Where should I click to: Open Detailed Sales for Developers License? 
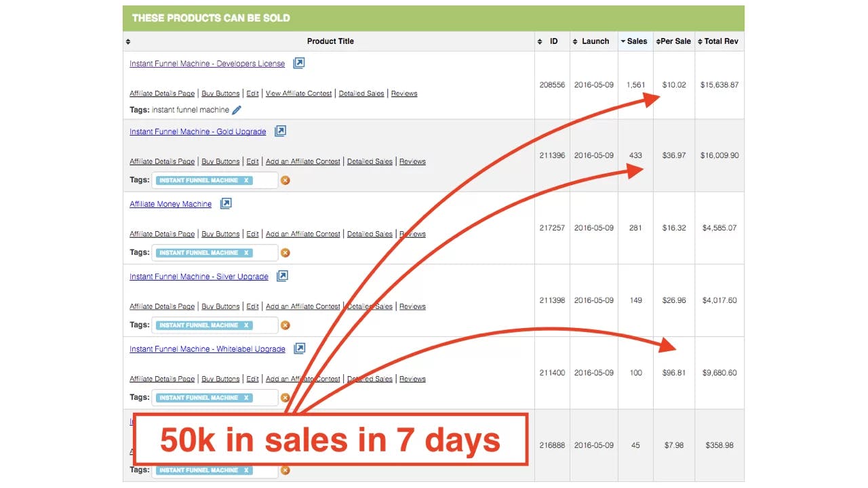(361, 94)
